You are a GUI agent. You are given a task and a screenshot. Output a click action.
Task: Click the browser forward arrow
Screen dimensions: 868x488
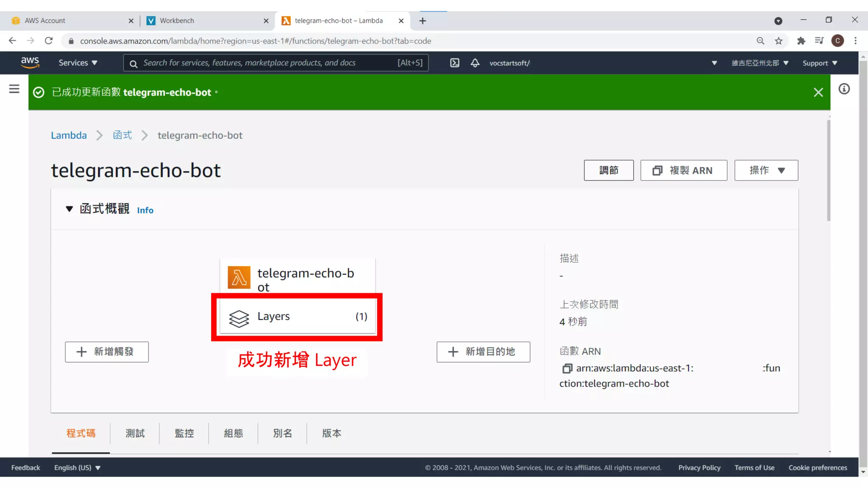pos(31,41)
